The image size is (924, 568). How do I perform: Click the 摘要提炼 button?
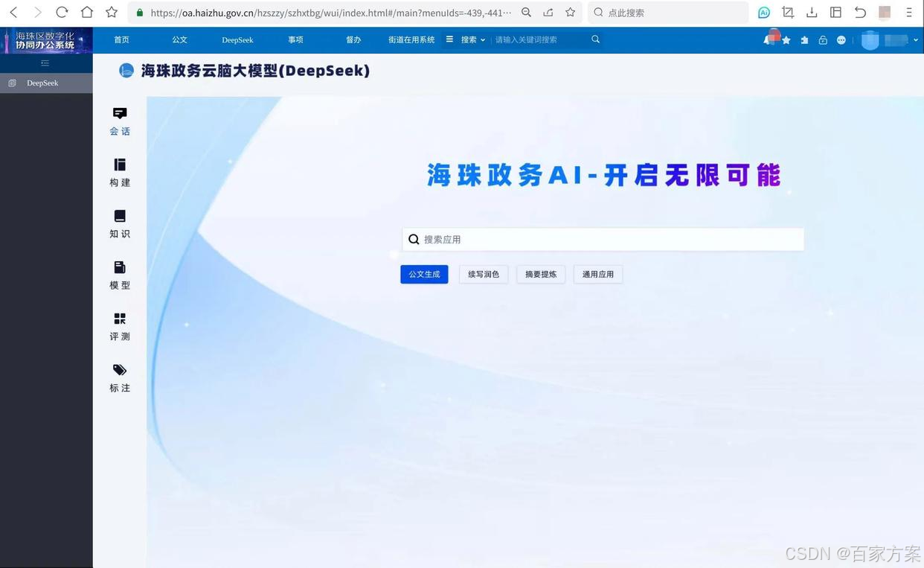click(541, 274)
